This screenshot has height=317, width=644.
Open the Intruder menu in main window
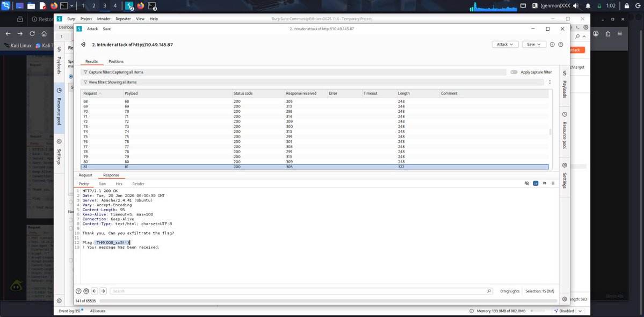click(x=104, y=19)
